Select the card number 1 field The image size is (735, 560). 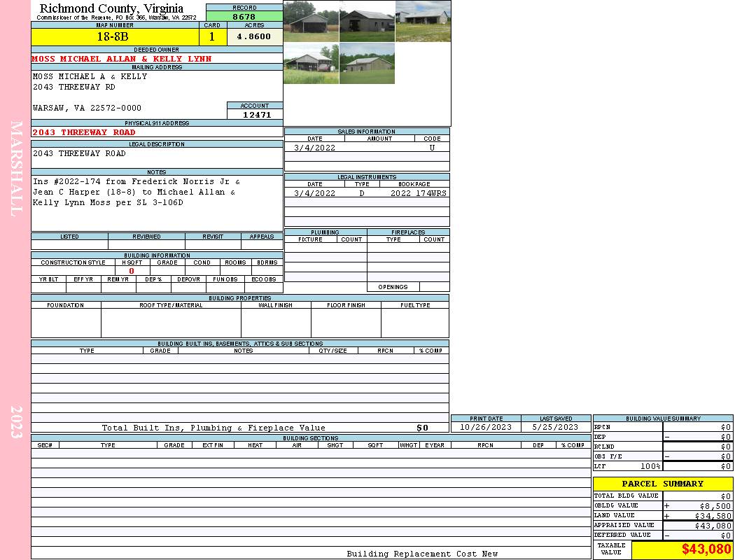coord(212,36)
